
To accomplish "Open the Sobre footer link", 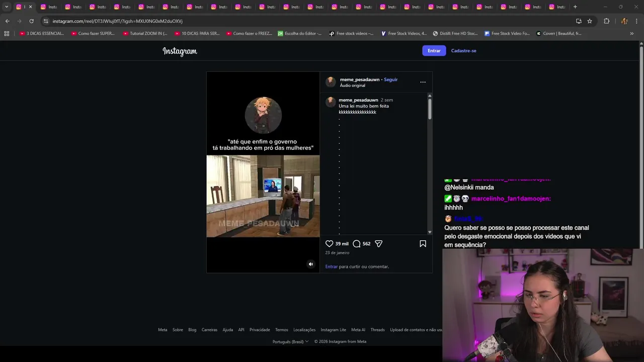I will point(178,330).
